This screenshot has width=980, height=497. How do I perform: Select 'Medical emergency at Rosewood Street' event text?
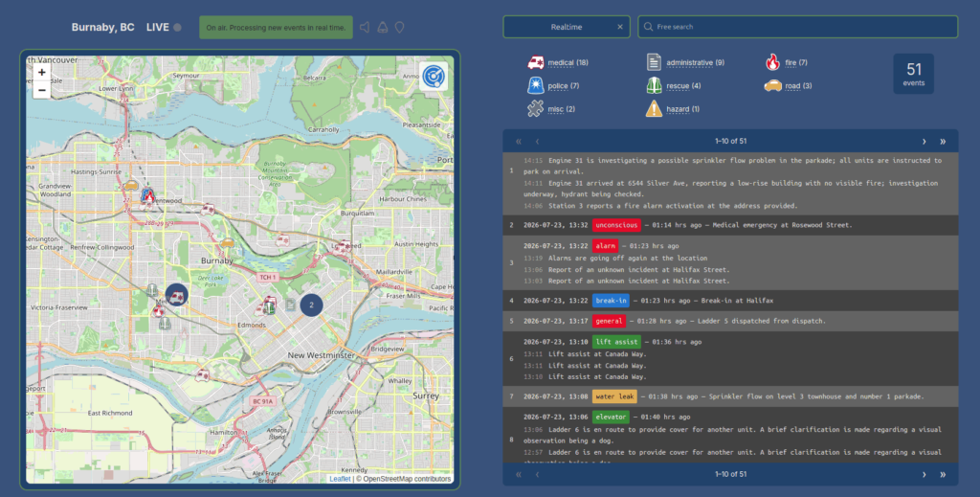[x=783, y=225]
